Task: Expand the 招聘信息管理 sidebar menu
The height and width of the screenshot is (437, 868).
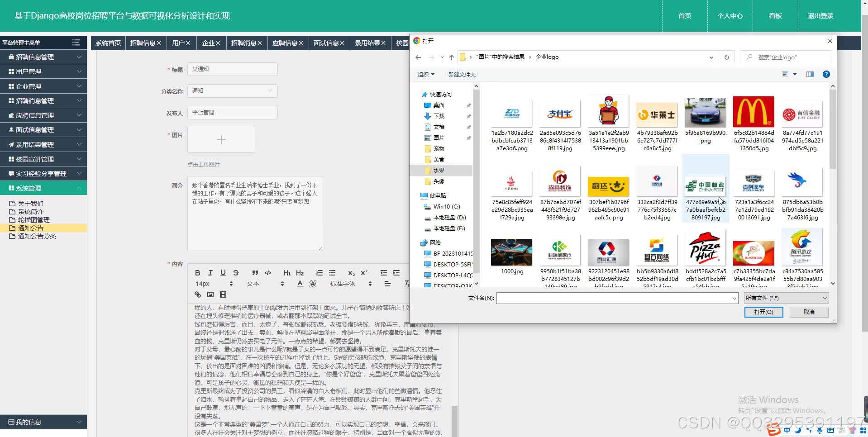Action: tap(43, 57)
